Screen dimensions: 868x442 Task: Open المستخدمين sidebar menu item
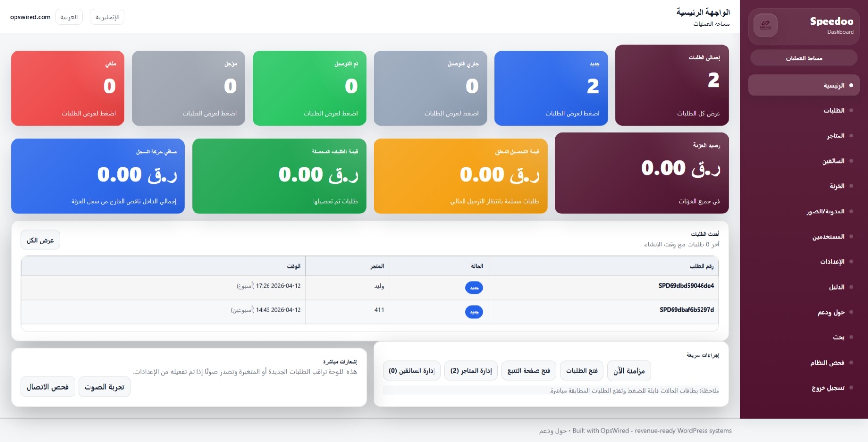(804, 236)
